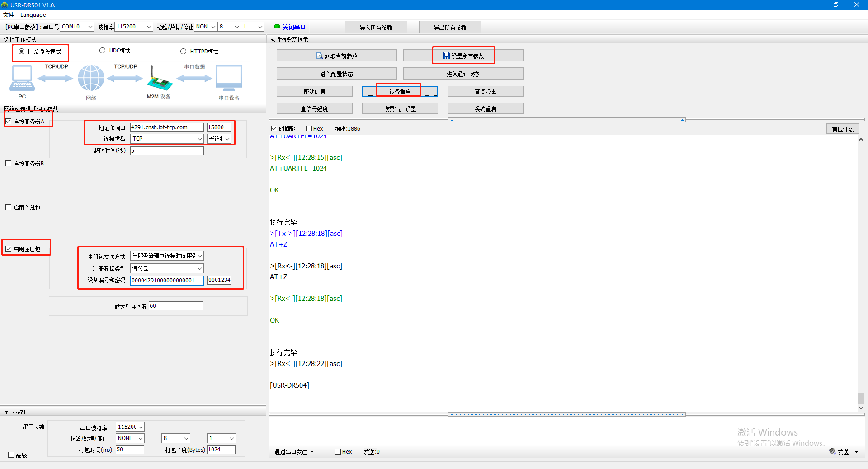
Task: Click the magnifier icon on 获取当前参数
Action: pyautogui.click(x=320, y=56)
